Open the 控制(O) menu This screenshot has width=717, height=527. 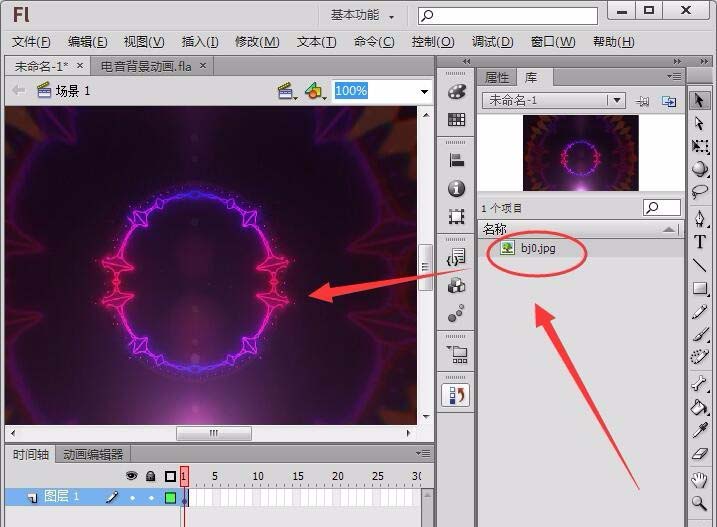[433, 42]
